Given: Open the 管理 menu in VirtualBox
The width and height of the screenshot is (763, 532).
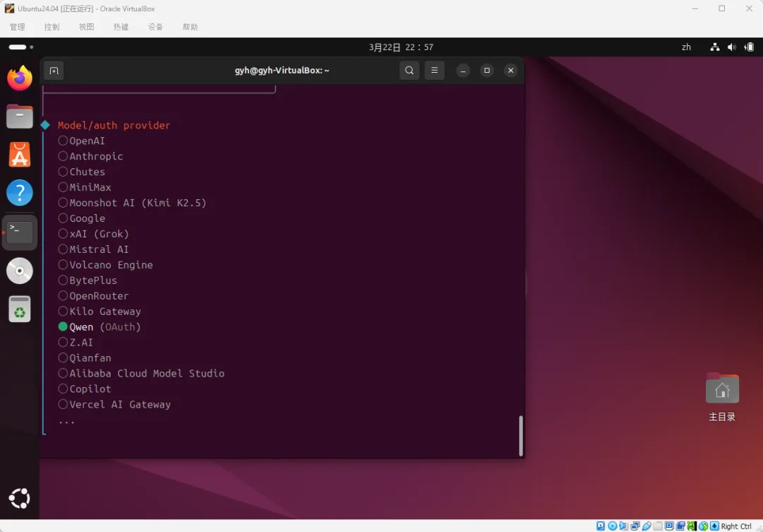Looking at the screenshot, I should click(x=18, y=27).
